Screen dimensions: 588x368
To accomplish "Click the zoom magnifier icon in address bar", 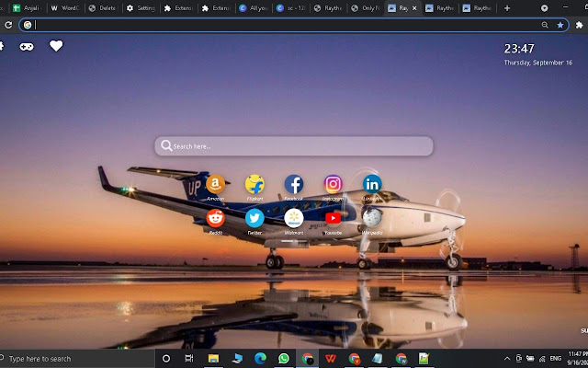I will 545,25.
